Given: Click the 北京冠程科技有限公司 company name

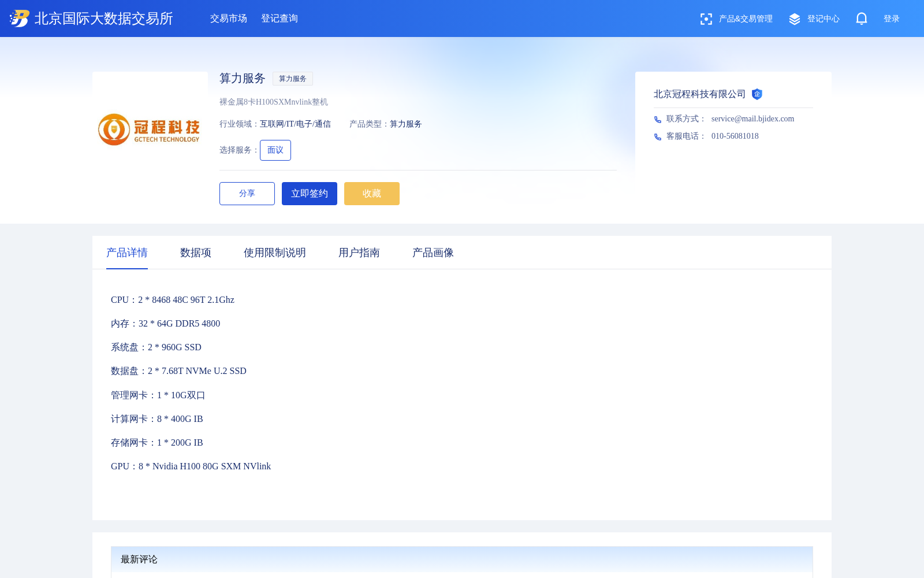Looking at the screenshot, I should pos(699,94).
